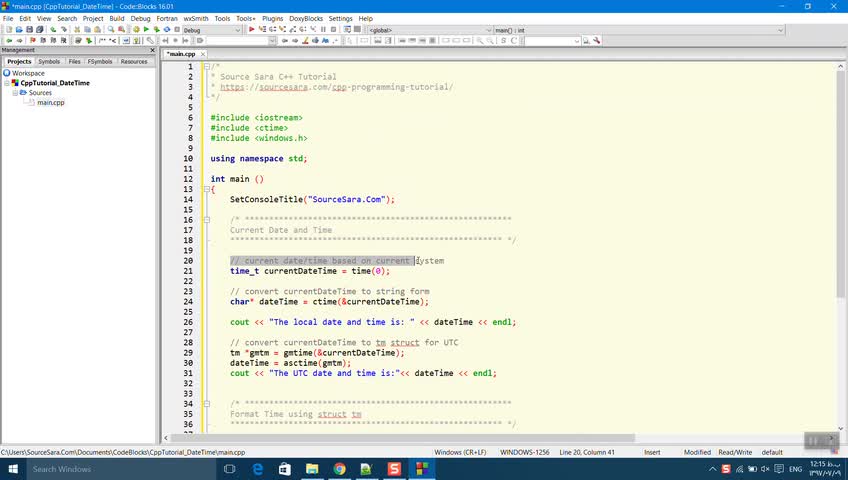Click the Build and run icon

point(156,30)
